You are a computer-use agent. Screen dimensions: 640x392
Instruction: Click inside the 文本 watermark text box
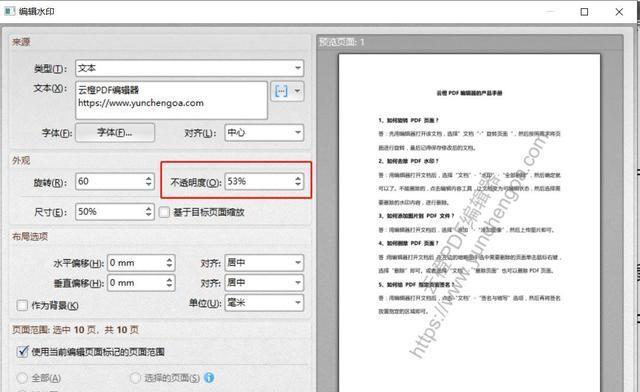[171, 100]
